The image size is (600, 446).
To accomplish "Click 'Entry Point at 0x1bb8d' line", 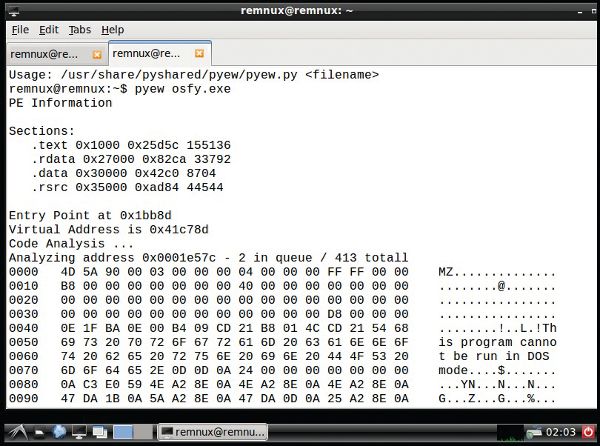I will [90, 215].
